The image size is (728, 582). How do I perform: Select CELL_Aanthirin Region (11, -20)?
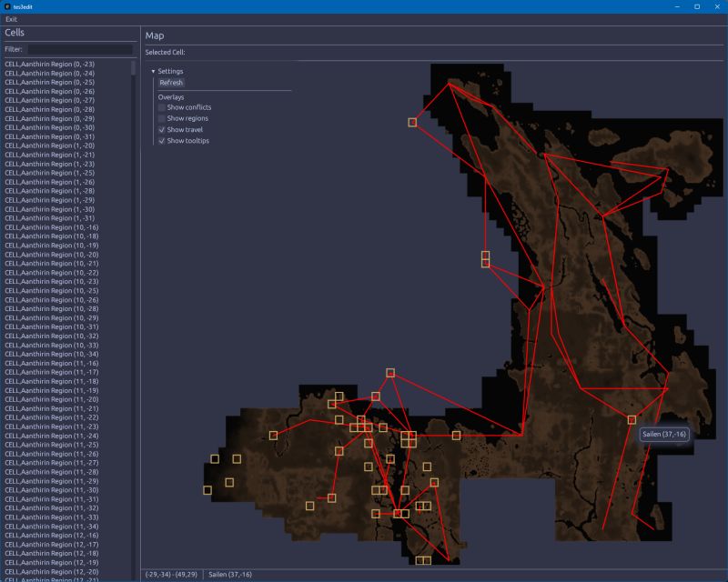click(x=52, y=399)
